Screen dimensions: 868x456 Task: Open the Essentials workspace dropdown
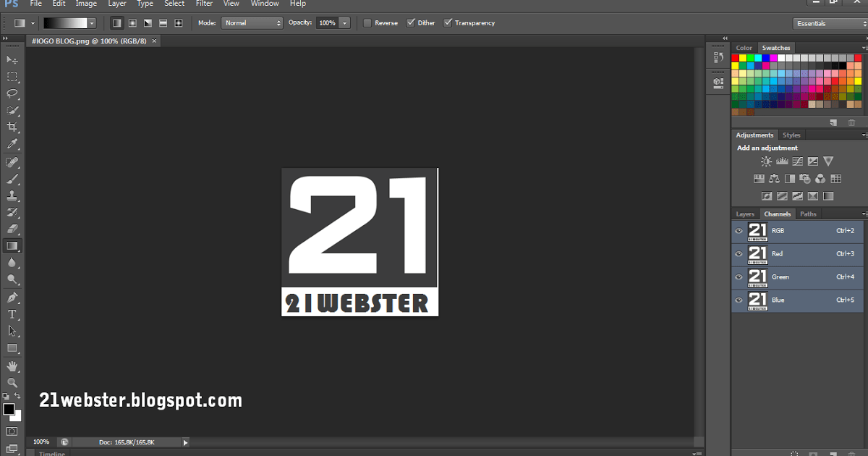[x=829, y=23]
